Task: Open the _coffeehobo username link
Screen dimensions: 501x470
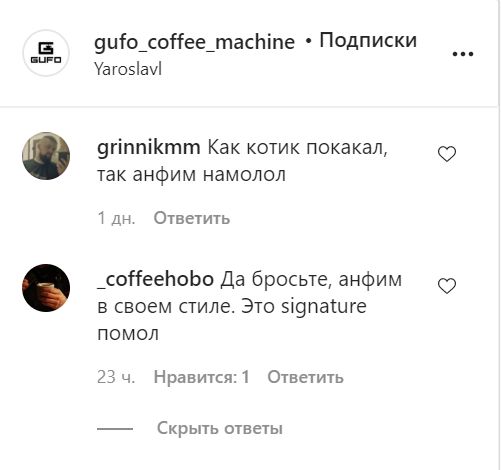Action: [x=155, y=279]
